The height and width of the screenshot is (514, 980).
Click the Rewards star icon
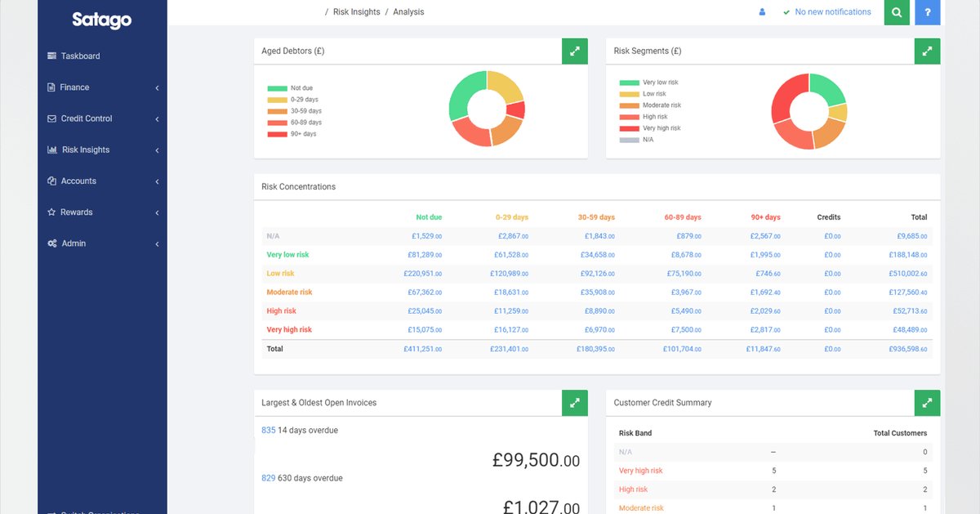(x=51, y=212)
